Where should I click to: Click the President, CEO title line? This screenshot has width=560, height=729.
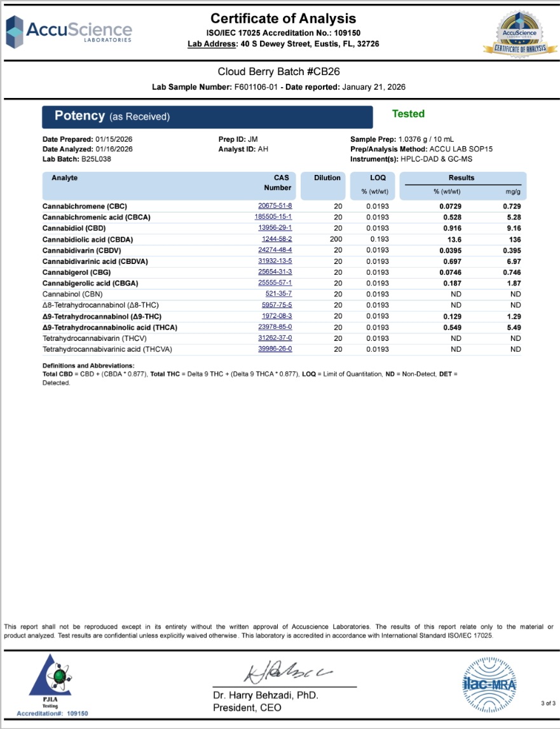click(x=247, y=708)
